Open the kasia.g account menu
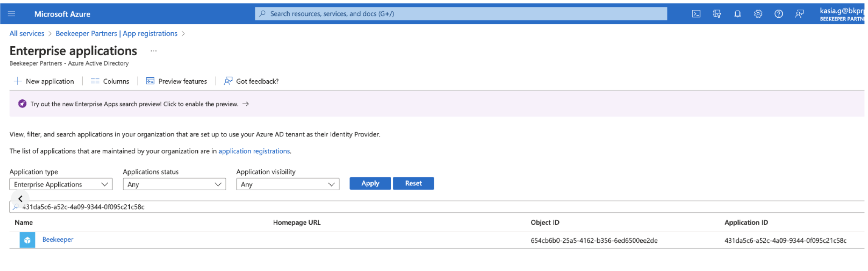868x271 pixels. click(x=842, y=14)
